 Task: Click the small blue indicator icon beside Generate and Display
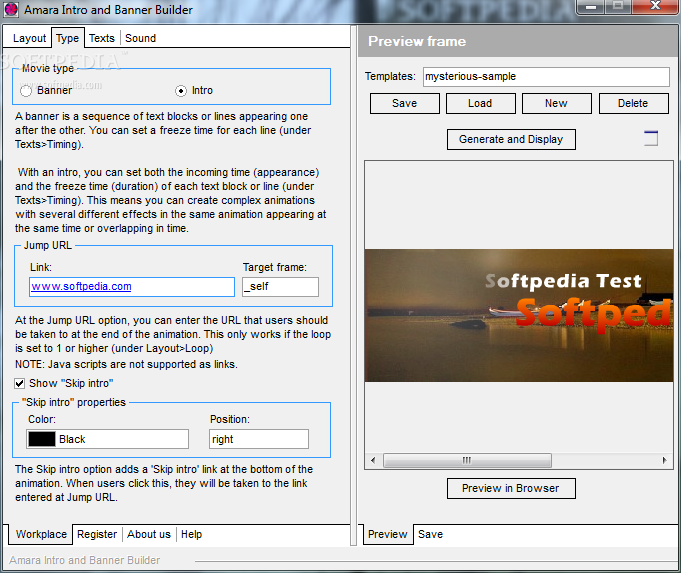(651, 138)
